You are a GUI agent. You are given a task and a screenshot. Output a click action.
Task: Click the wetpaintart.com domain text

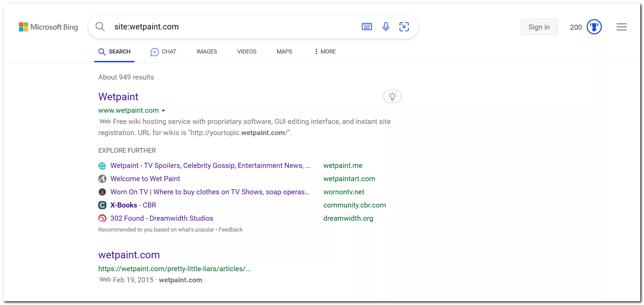[349, 179]
